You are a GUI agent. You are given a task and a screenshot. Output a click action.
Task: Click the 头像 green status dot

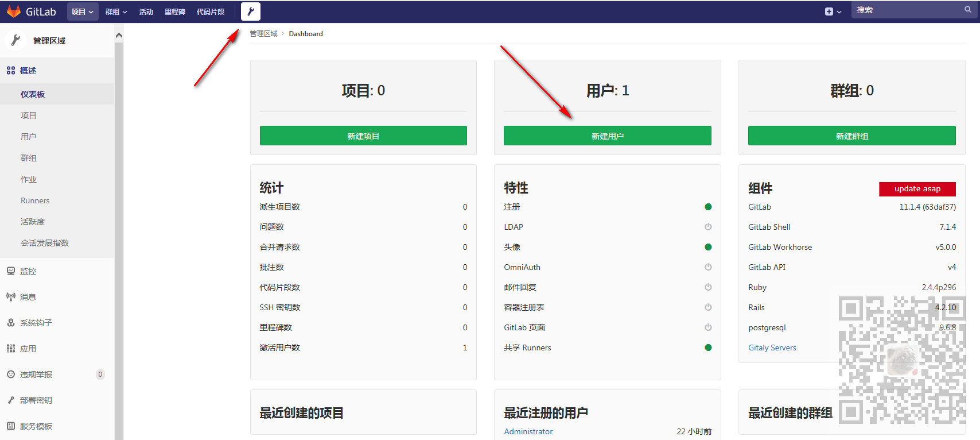(x=708, y=247)
